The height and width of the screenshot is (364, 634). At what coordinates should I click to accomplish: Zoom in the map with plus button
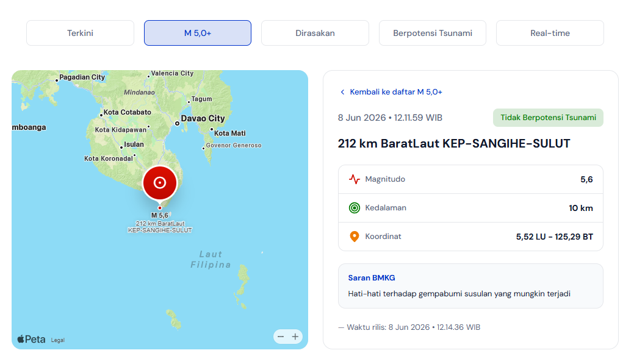point(295,337)
